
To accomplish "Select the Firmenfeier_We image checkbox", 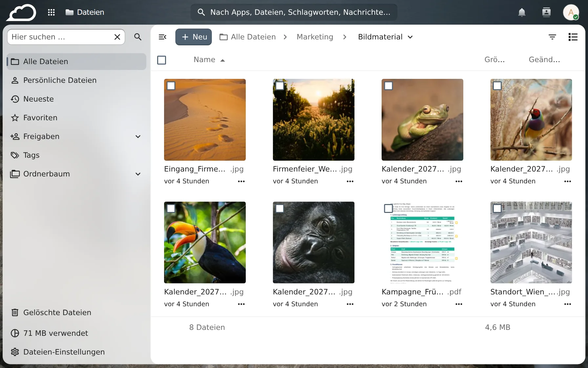I will [280, 86].
